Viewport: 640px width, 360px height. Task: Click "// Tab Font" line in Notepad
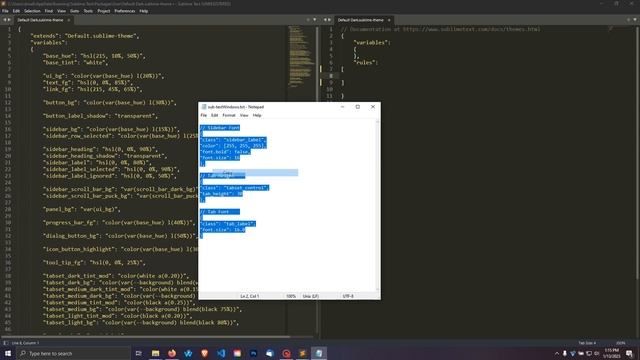(x=220, y=211)
